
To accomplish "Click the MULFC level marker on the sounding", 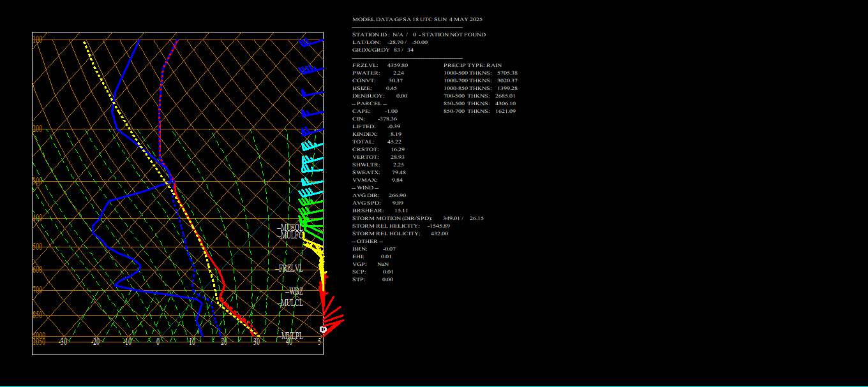I will (290, 235).
